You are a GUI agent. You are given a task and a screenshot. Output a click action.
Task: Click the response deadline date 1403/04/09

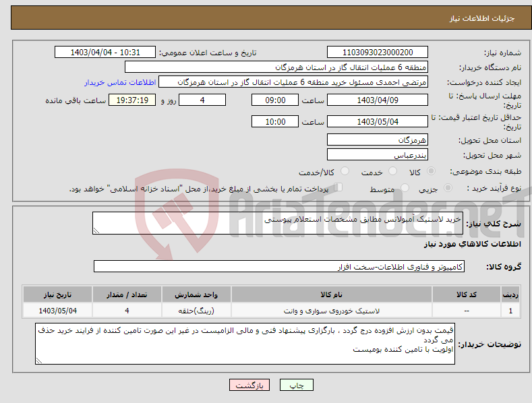point(378,100)
